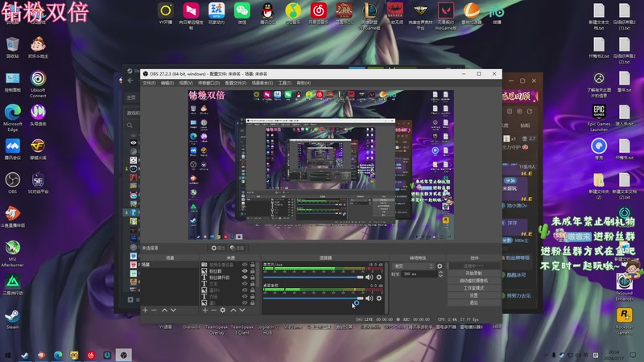Viewport: 644px width, 362px height.
Task: Open the 工具(T) menu
Action: (x=285, y=83)
